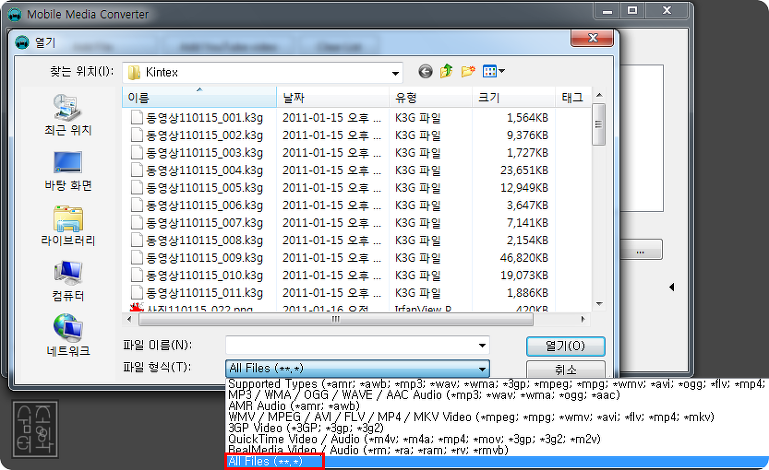The height and width of the screenshot is (470, 769).
Task: Open Computer (컴퓨터) shortcut
Action: [68, 281]
